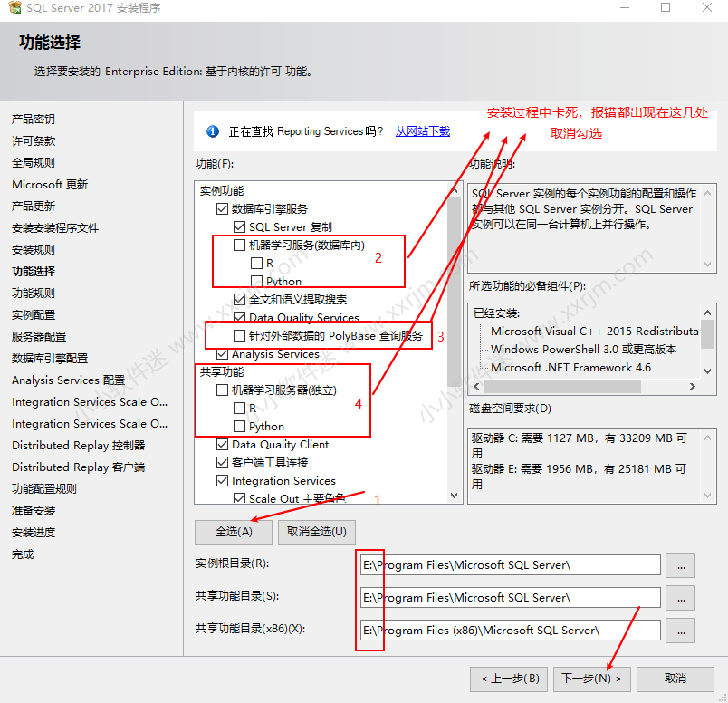Check Python under 机器学习服务(数据库内)
Screen dimensions: 728x703
coord(257,281)
